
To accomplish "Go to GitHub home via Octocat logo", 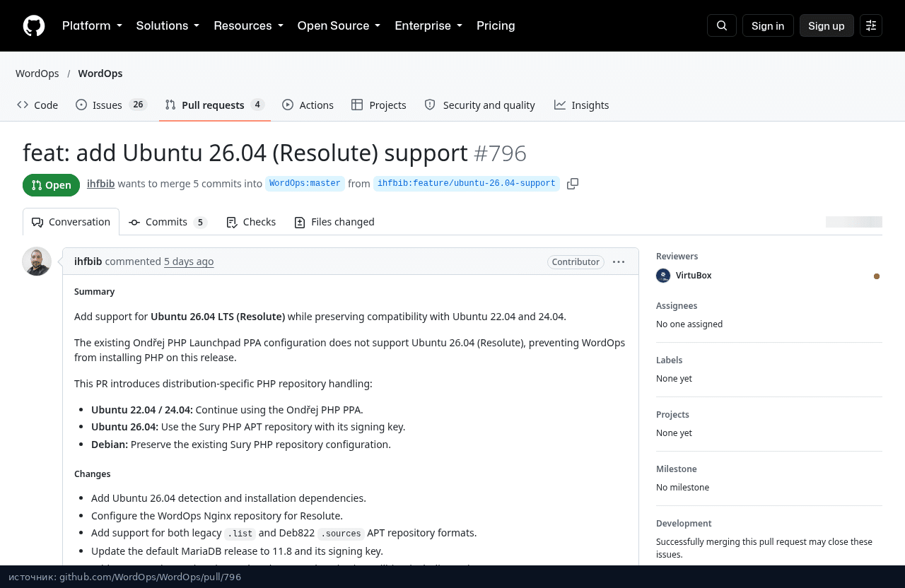I will tap(34, 25).
